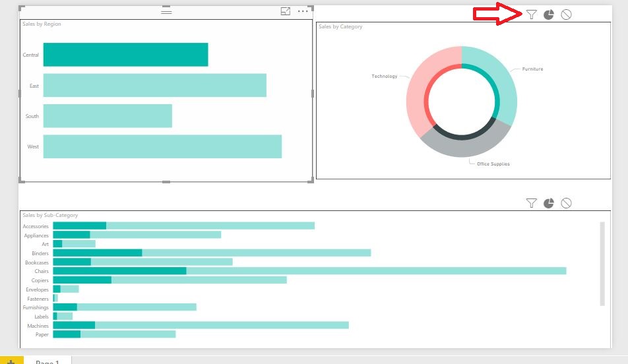Select the Paper bar in Sub-Category chart
Screen dimensions: 628x364
[114, 334]
